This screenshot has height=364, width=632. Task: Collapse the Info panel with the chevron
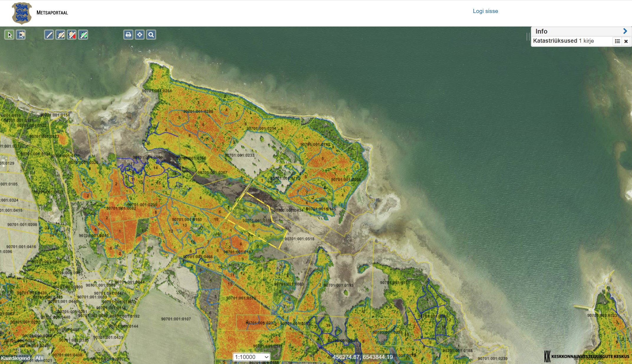click(x=625, y=31)
